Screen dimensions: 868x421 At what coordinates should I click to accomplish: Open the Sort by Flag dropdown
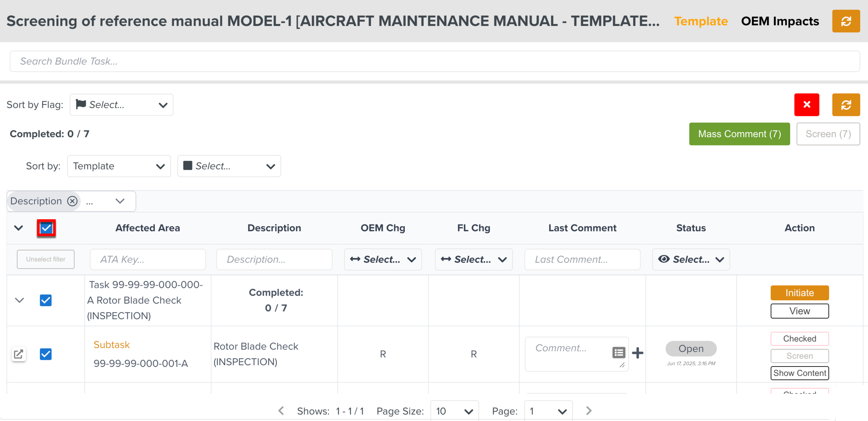122,105
